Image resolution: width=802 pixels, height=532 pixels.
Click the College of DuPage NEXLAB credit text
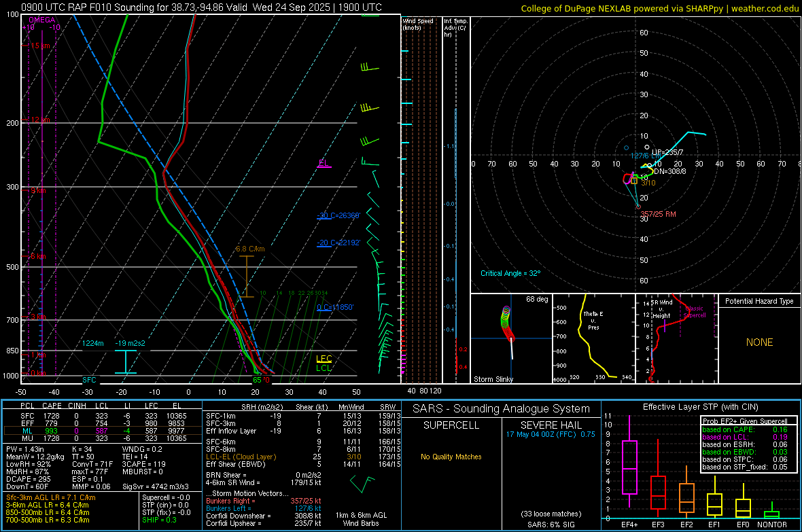point(659,8)
